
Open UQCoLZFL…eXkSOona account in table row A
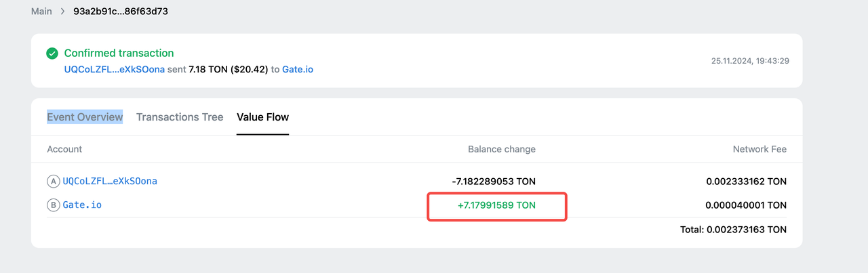click(x=110, y=182)
